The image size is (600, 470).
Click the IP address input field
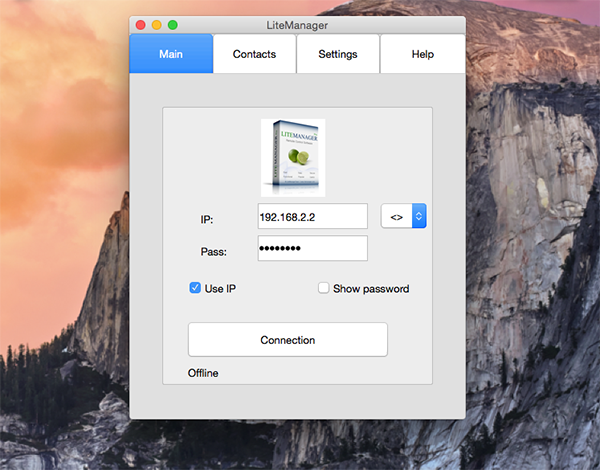(x=313, y=216)
